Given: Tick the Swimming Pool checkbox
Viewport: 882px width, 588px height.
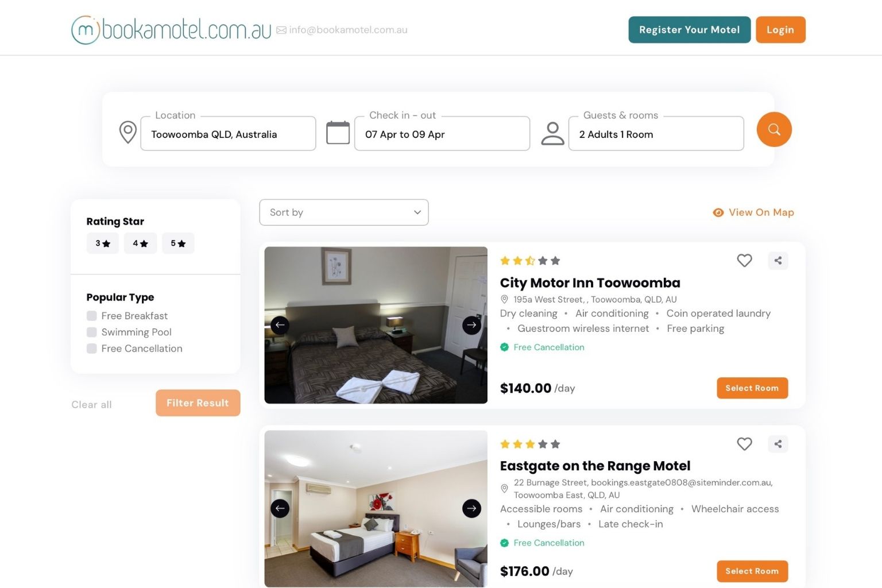Looking at the screenshot, I should point(91,332).
